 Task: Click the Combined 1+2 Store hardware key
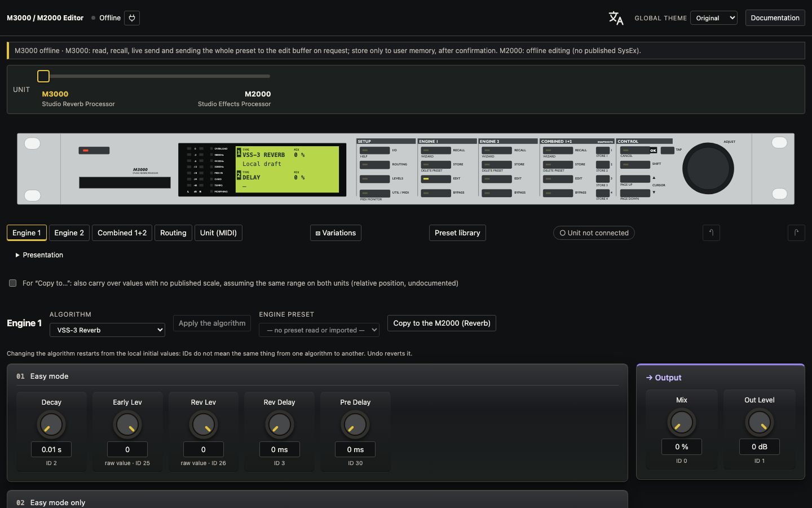click(558, 165)
